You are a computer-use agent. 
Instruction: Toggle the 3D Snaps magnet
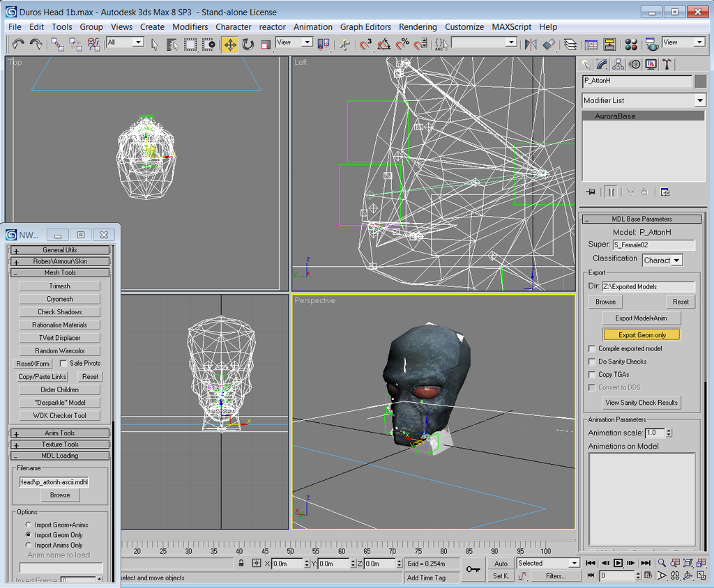365,44
